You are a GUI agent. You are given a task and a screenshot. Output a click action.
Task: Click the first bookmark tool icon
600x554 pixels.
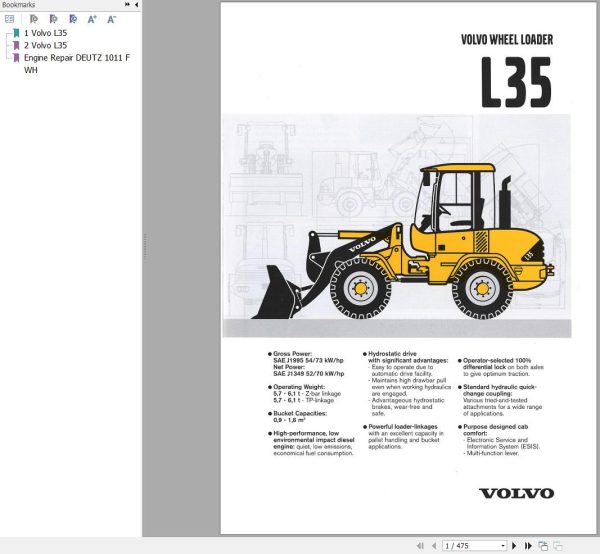[x=34, y=19]
